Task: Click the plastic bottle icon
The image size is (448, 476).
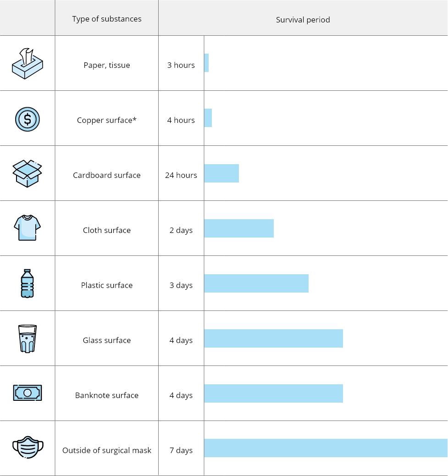Action: (x=28, y=283)
